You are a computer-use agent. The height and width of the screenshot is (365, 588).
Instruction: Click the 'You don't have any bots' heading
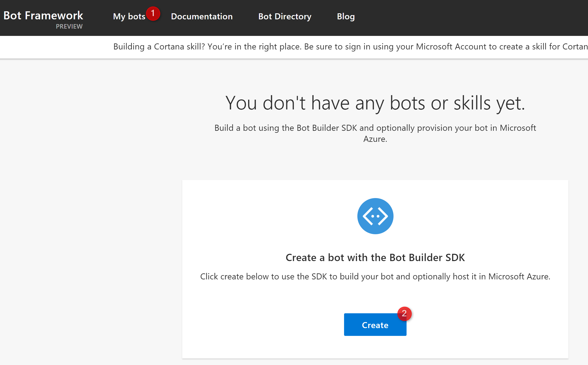[x=375, y=103]
